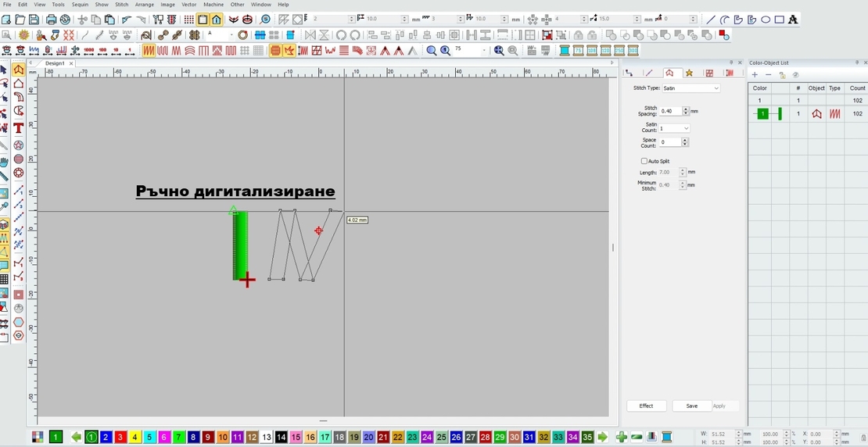
Task: Select red color 3 in thread palette
Action: [120, 438]
